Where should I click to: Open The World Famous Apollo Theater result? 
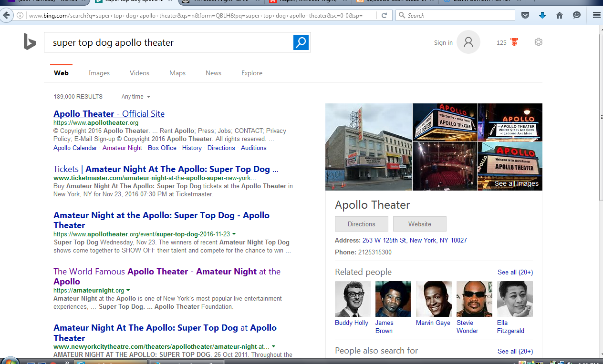point(167,276)
